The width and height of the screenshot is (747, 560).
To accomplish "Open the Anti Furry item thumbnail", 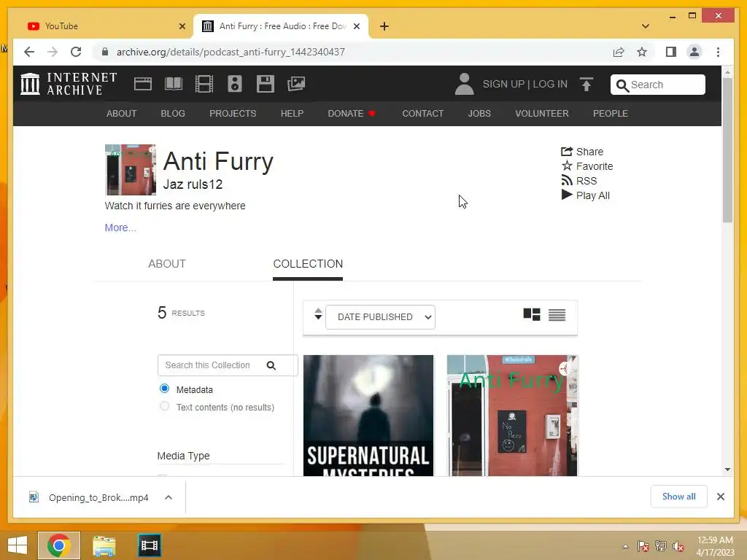I will [x=512, y=415].
